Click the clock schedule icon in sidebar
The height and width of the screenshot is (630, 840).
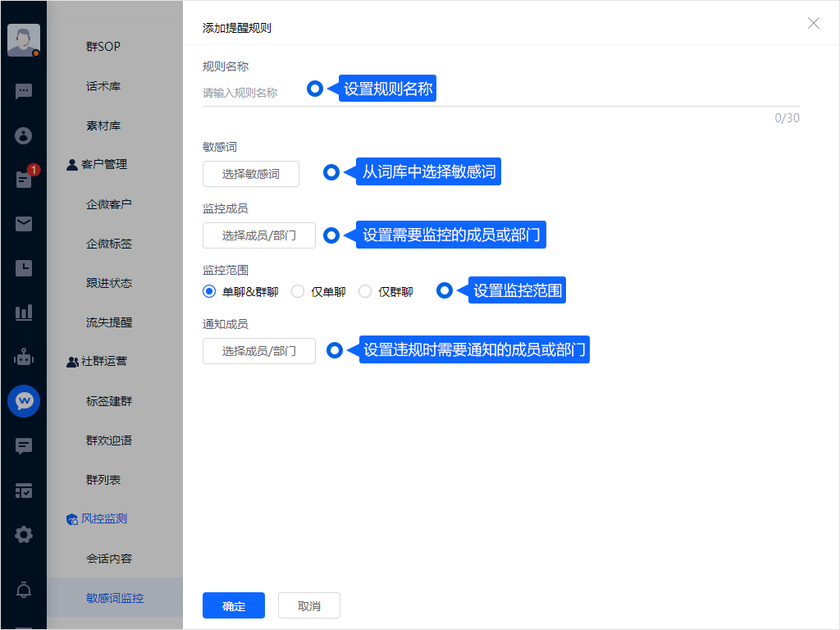(x=24, y=268)
